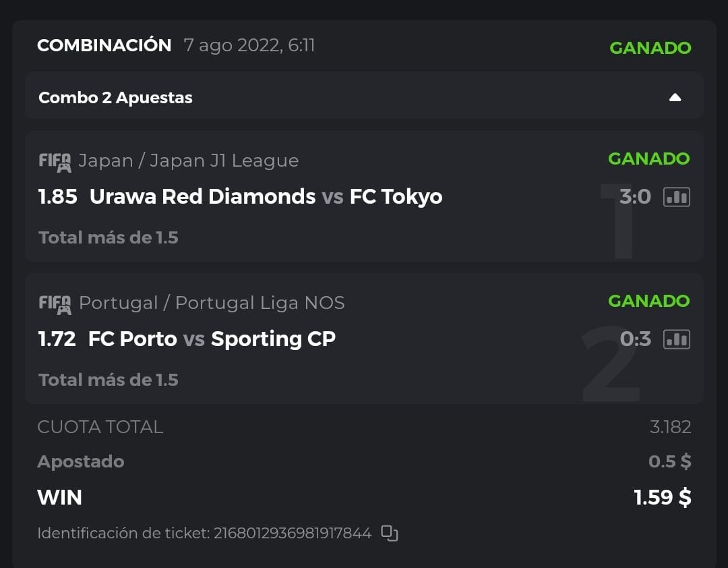Select the Japan / Japan J1 League label
Viewport: 728px width, 568px height.
(x=189, y=161)
